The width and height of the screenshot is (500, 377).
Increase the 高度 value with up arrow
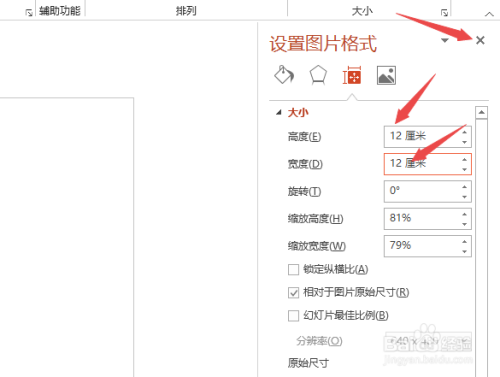click(465, 132)
